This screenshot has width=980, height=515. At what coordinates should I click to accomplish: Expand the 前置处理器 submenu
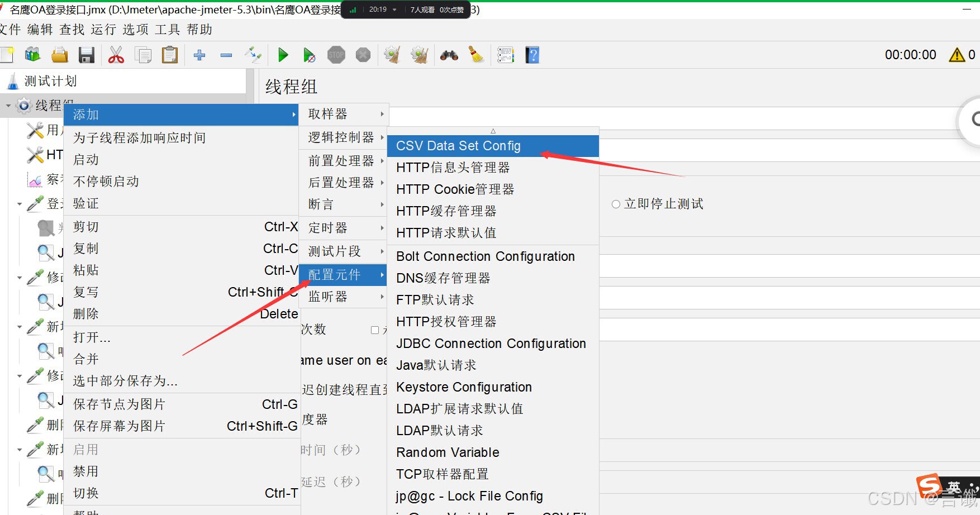click(344, 161)
